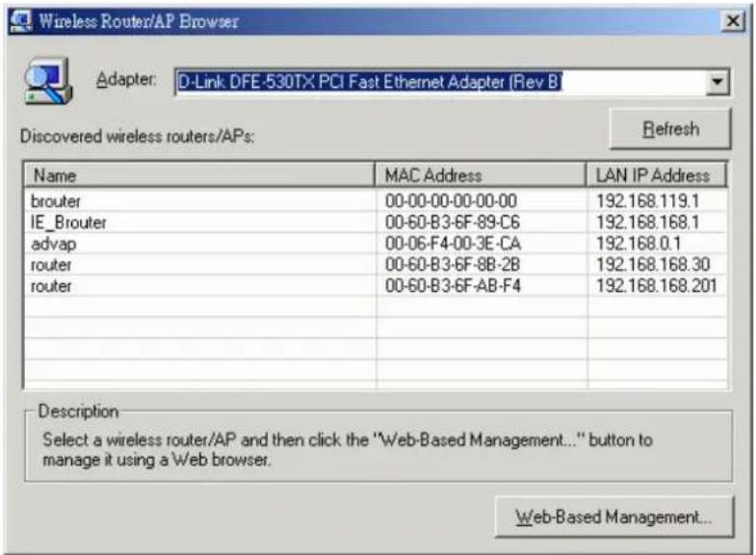Screen dimensions: 756x555
Task: Expand the Adapter dropdown arrow
Action: pyautogui.click(x=717, y=82)
